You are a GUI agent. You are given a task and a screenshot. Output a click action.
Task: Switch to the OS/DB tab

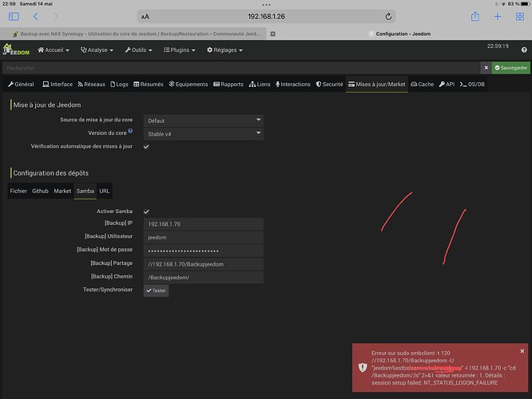pyautogui.click(x=472, y=84)
